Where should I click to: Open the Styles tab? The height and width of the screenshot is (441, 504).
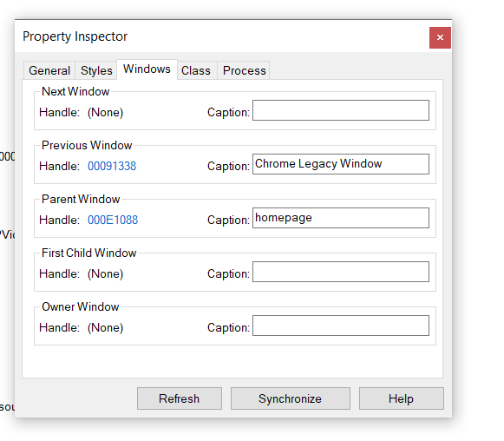point(96,70)
